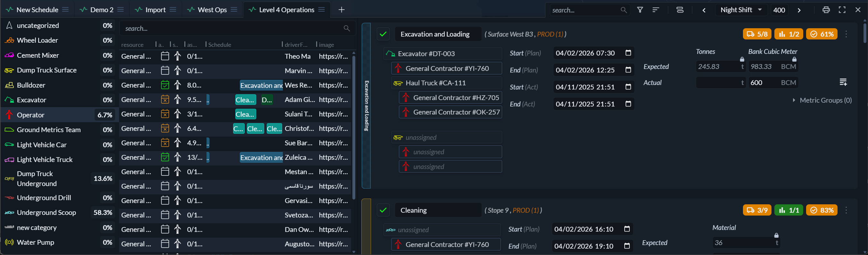The image size is (868, 255).
Task: Click the 3/9 equipment badge on Cleaning
Action: (x=757, y=210)
